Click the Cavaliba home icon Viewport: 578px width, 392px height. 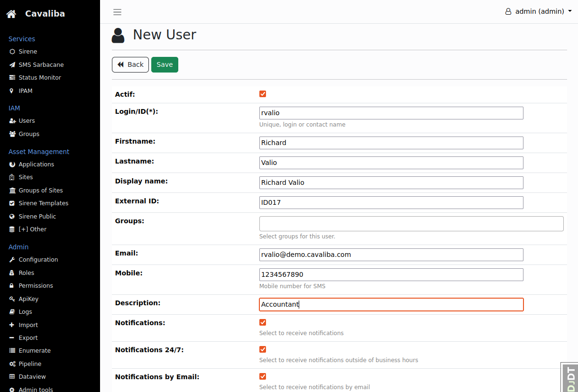tap(10, 13)
